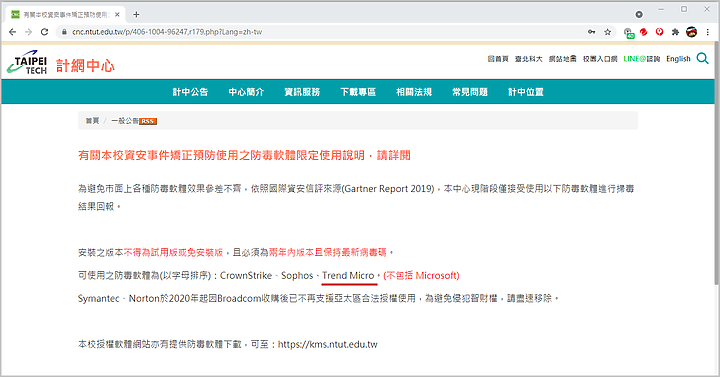Open the Chrome three-dot menu
Viewport: 720px width, 377px height.
[x=708, y=32]
